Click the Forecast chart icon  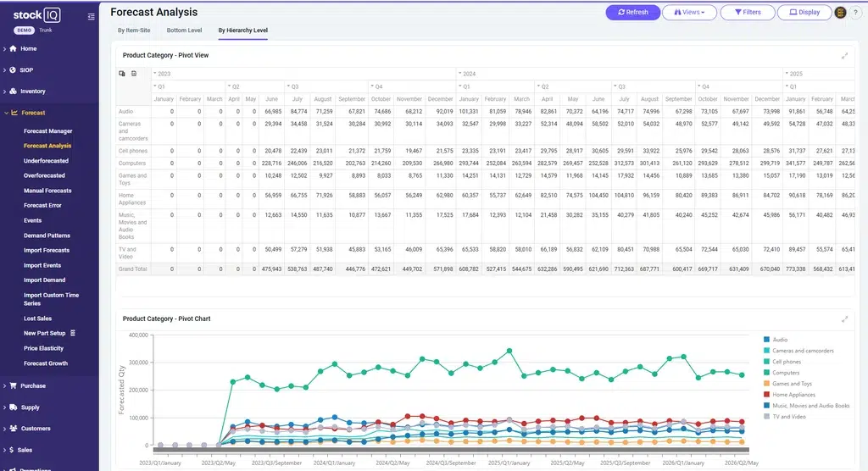pyautogui.click(x=14, y=113)
